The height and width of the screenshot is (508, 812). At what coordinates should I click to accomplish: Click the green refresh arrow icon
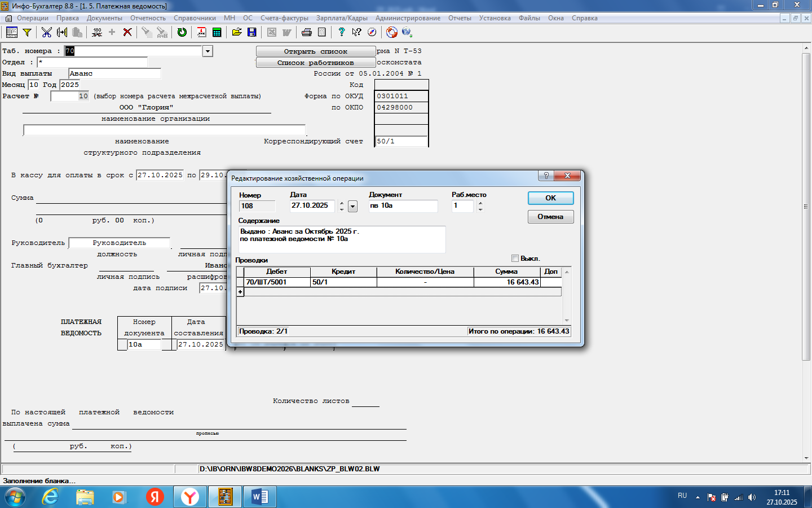[x=182, y=32]
